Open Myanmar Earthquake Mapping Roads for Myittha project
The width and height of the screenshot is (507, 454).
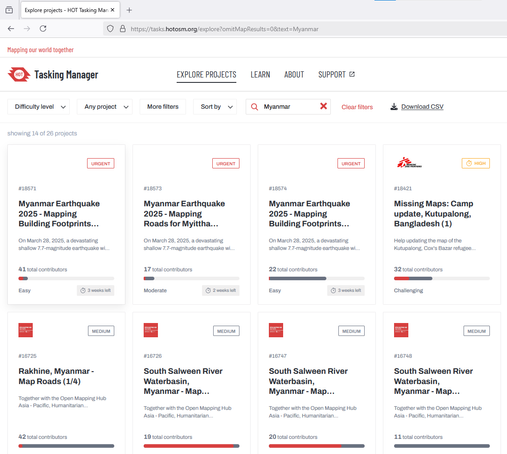[184, 214]
